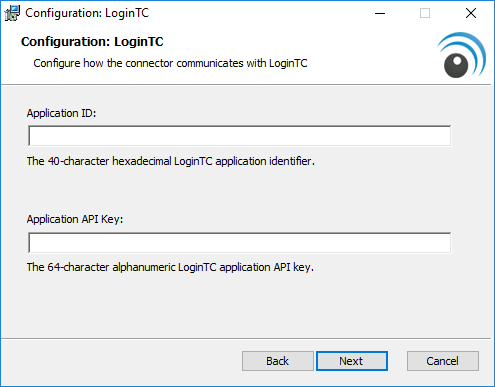This screenshot has width=495, height=387.
Task: Click the 40-character hexadecimal hint text
Action: (171, 161)
